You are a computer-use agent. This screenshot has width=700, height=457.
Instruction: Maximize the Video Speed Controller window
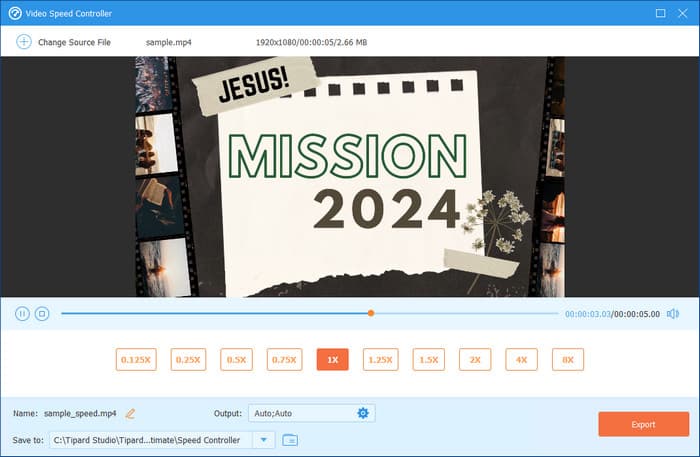click(660, 13)
